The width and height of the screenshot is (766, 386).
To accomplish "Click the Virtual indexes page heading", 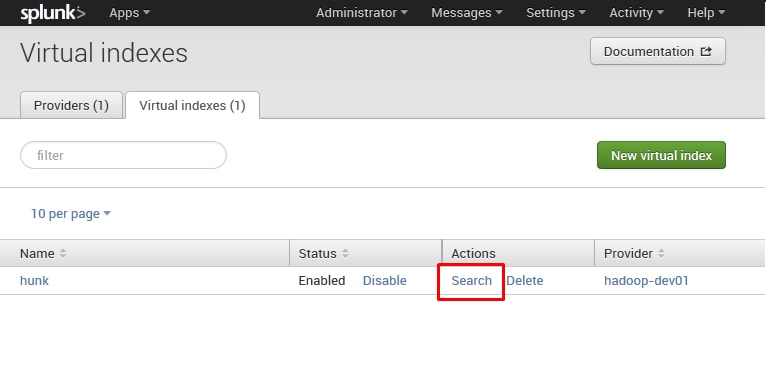I will coord(104,53).
